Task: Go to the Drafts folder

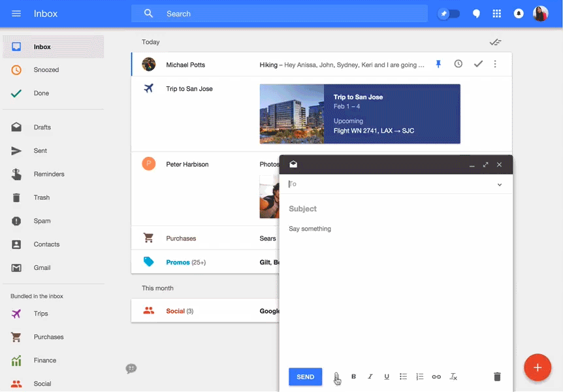Action: [42, 127]
